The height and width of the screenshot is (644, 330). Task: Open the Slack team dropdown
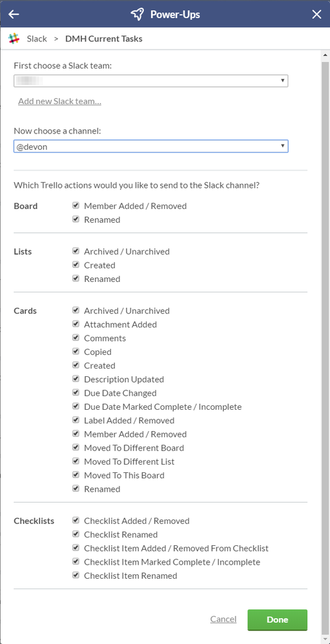coord(151,81)
